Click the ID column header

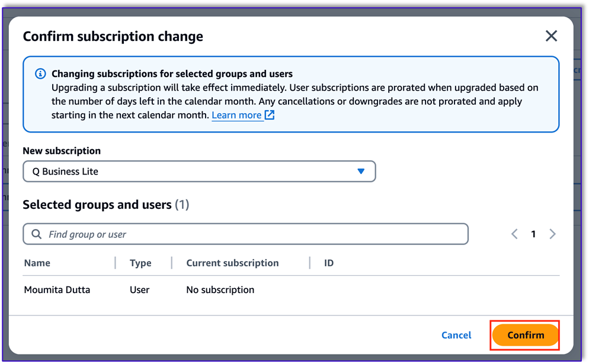[328, 263]
